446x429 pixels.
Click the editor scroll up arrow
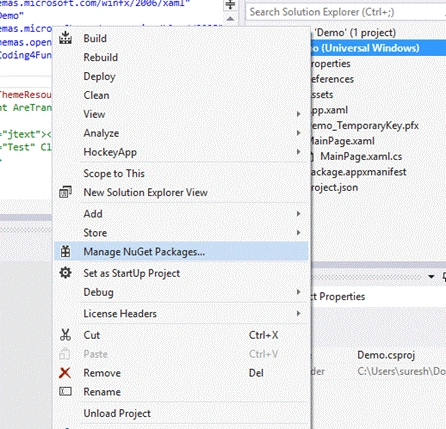click(230, 19)
